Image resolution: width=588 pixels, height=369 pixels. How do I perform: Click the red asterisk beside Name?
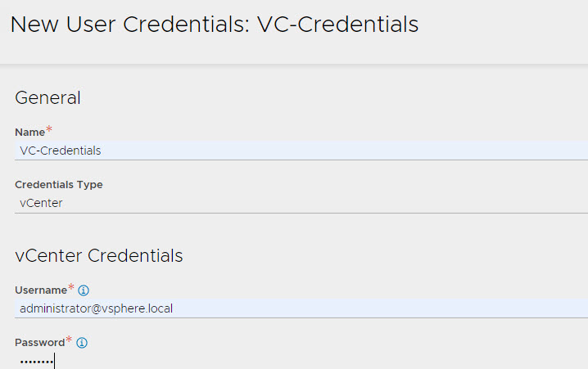pyautogui.click(x=49, y=130)
